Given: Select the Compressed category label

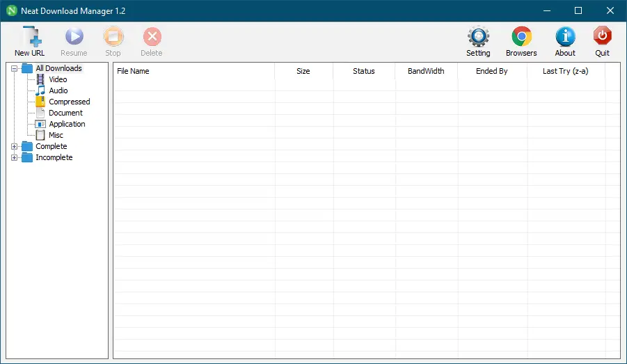Looking at the screenshot, I should click(x=70, y=102).
